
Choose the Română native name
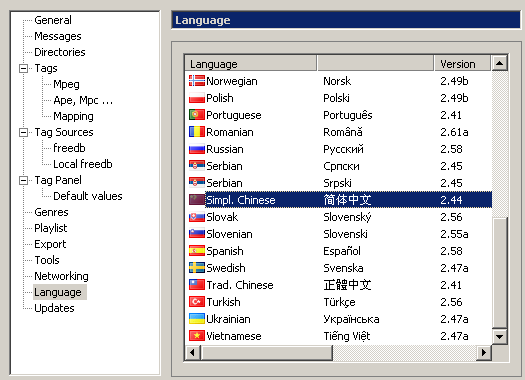point(343,132)
